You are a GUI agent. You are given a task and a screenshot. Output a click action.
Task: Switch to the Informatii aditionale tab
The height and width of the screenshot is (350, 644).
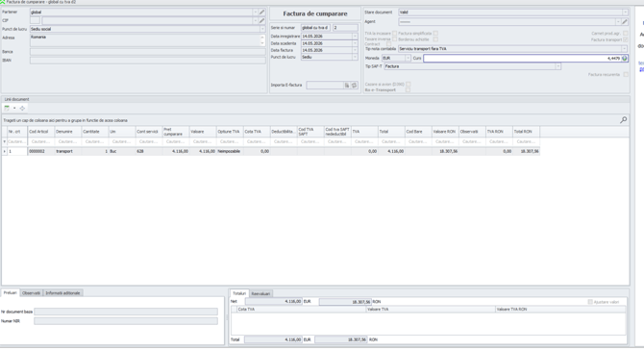(x=62, y=293)
